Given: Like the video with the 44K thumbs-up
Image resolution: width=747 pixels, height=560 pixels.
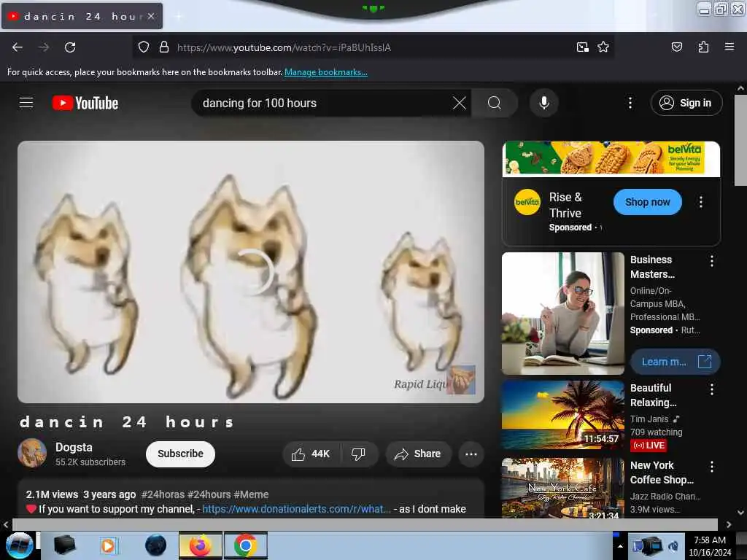Looking at the screenshot, I should (x=311, y=454).
